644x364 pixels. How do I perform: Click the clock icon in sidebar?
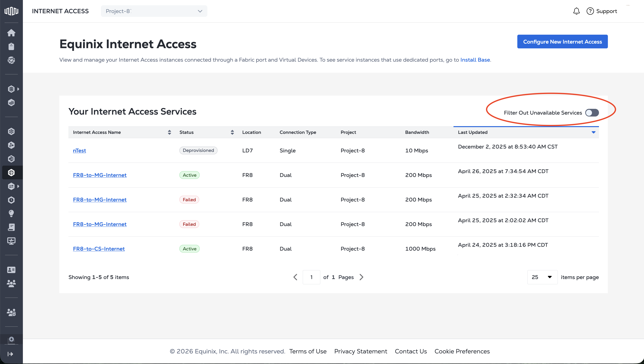pos(11,200)
